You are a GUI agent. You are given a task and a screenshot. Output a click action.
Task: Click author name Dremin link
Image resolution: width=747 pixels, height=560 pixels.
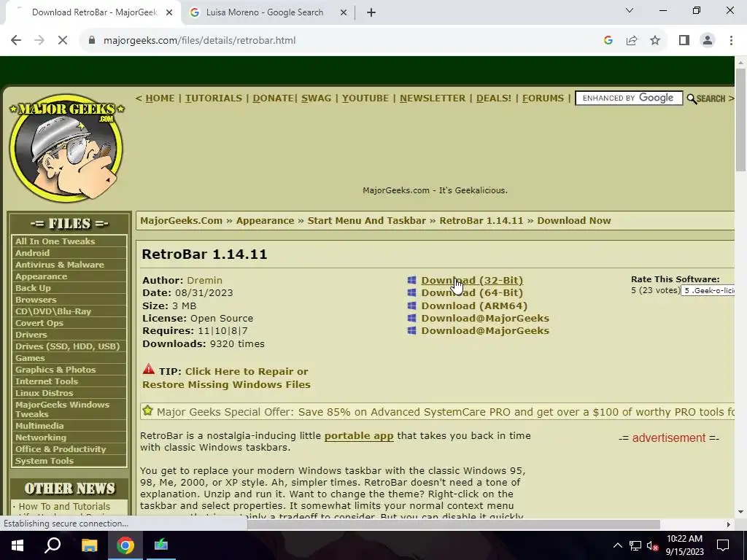(x=204, y=280)
